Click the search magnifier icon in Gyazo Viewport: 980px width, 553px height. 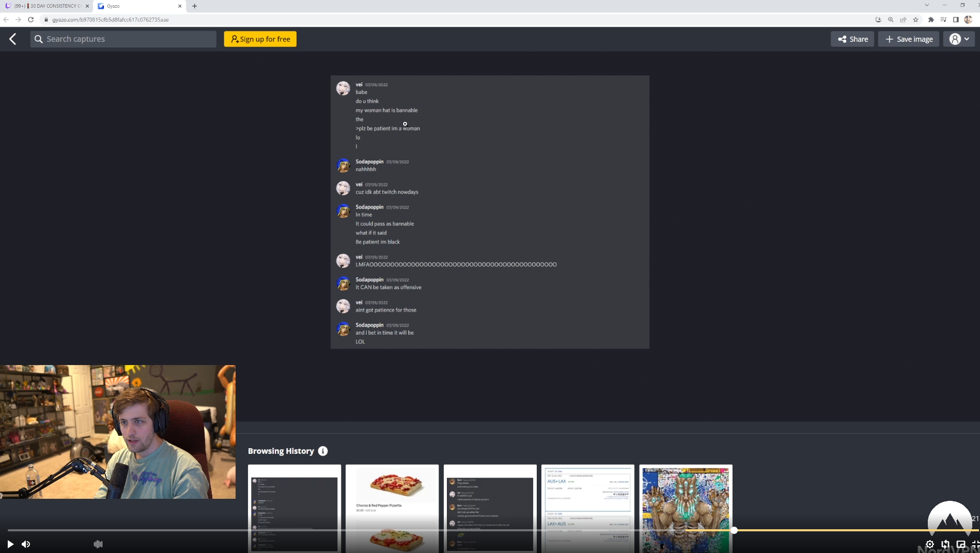[39, 39]
